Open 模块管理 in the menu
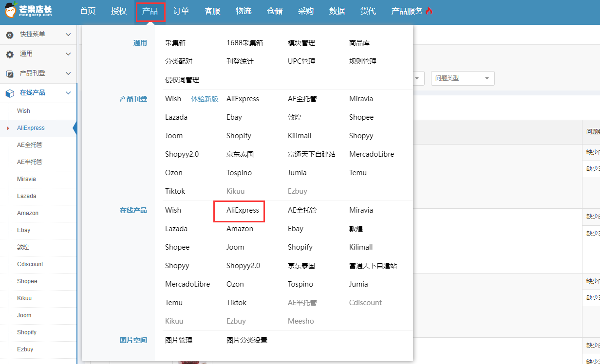Image resolution: width=600 pixels, height=364 pixels. click(301, 43)
